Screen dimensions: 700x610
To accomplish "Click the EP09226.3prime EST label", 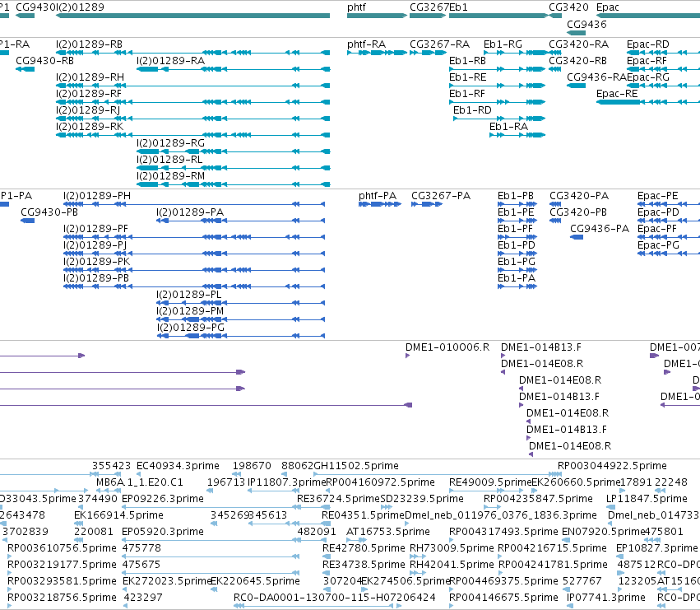I will 163,499.
